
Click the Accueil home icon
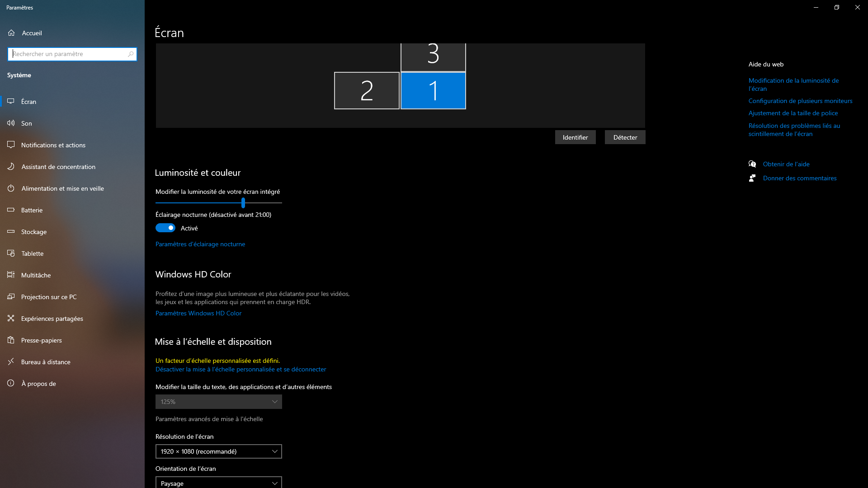tap(11, 33)
